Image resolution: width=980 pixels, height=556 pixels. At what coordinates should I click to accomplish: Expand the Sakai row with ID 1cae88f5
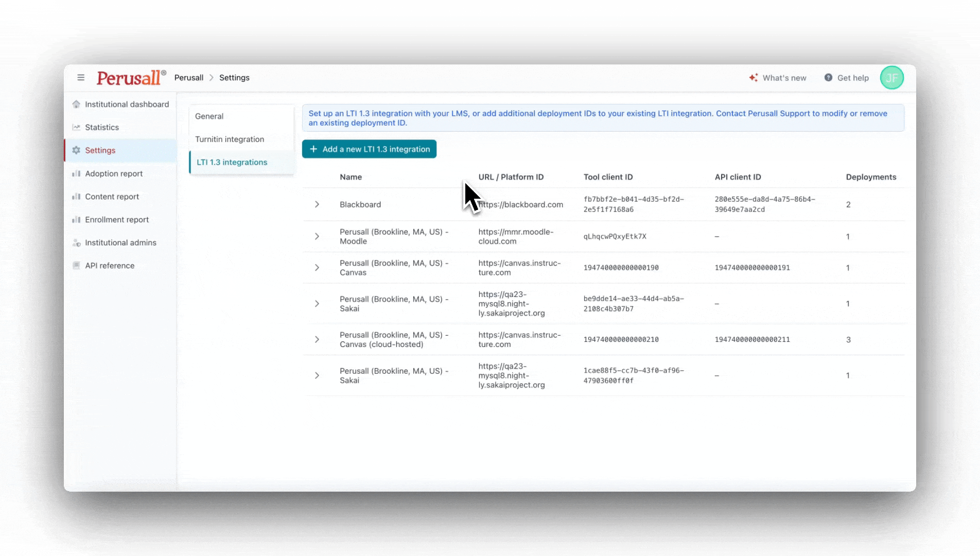pos(317,376)
